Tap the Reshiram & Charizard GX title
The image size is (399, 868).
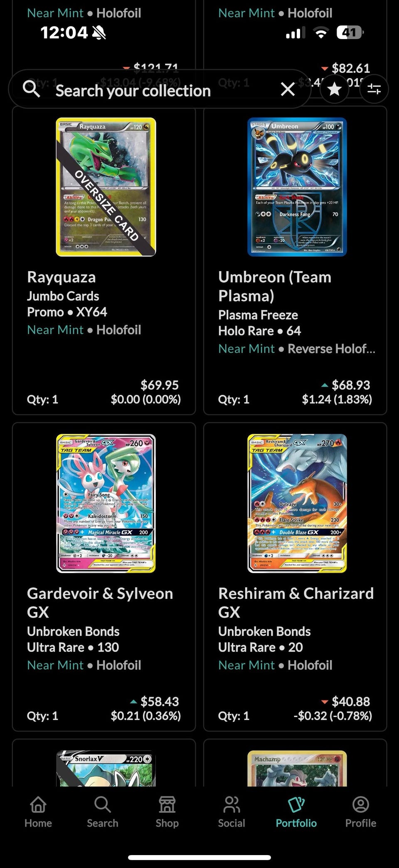click(296, 603)
